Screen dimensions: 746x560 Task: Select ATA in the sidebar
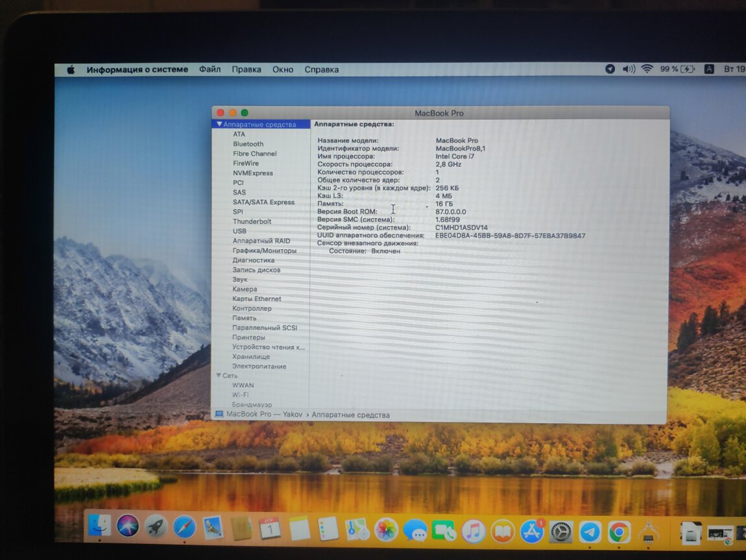[x=239, y=134]
